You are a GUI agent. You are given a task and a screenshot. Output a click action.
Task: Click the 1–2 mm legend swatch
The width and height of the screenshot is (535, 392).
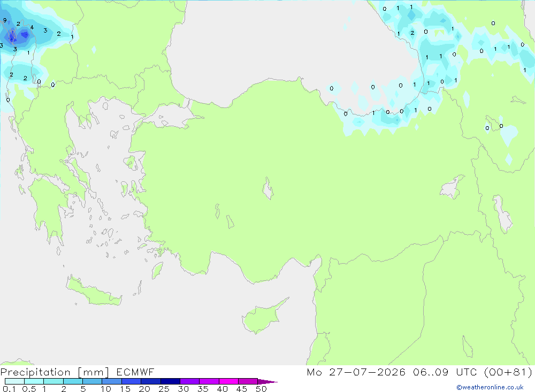53,381
